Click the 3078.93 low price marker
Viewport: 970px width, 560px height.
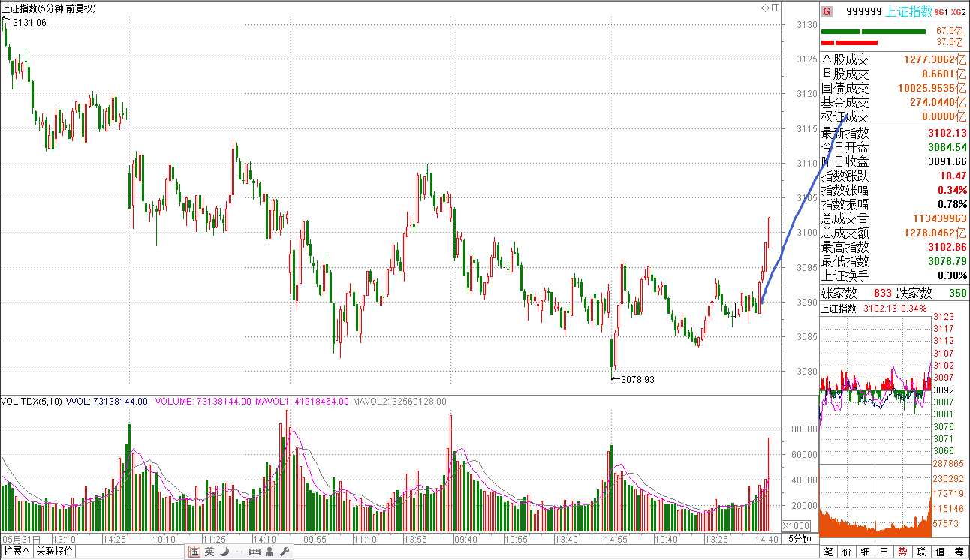(637, 380)
